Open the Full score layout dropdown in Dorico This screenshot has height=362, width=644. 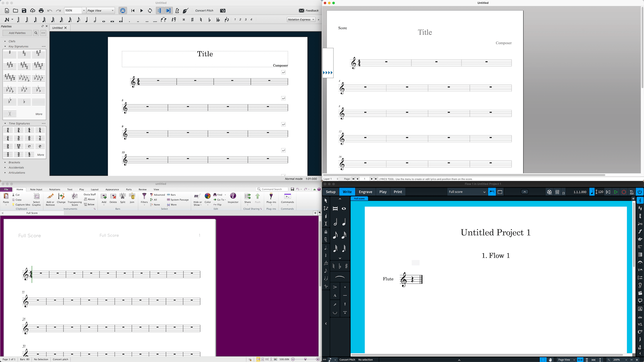467,192
